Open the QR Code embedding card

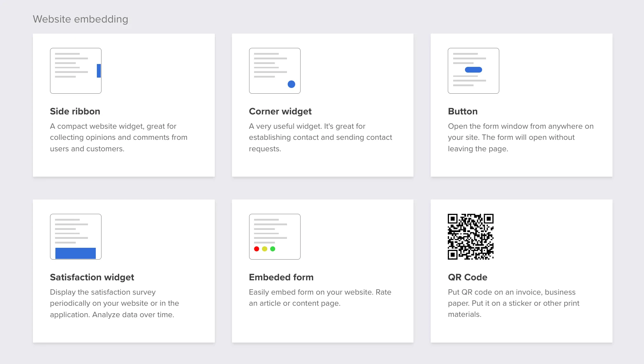(521, 271)
